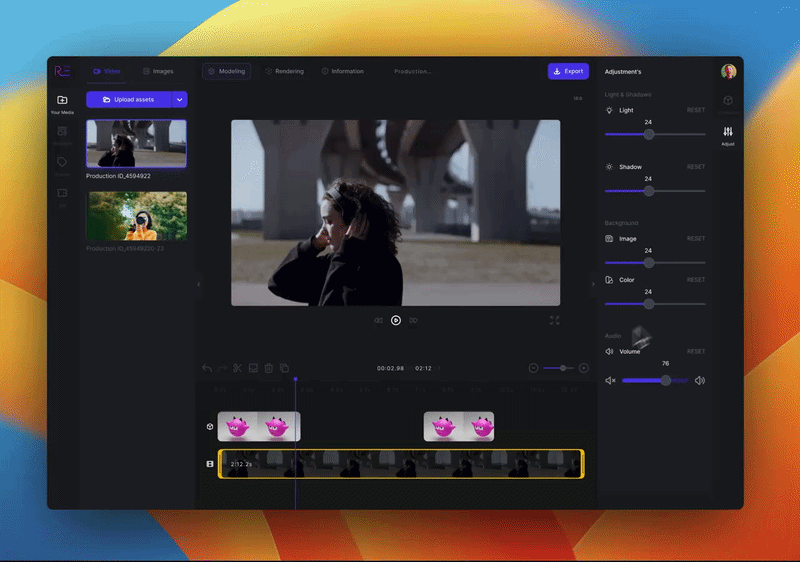Select the Information tab
This screenshot has width=800, height=562.
point(342,71)
